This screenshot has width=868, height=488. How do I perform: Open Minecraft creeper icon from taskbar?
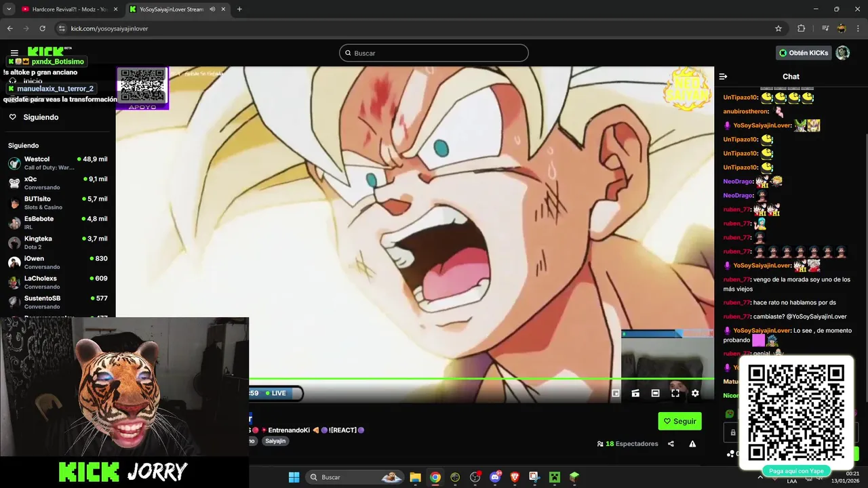coord(554,477)
